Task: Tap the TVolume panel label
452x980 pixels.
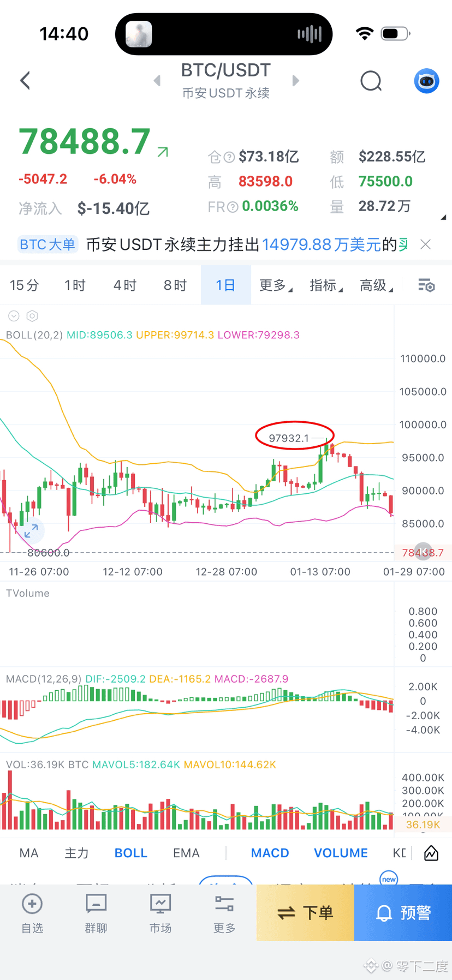Action: point(27,593)
